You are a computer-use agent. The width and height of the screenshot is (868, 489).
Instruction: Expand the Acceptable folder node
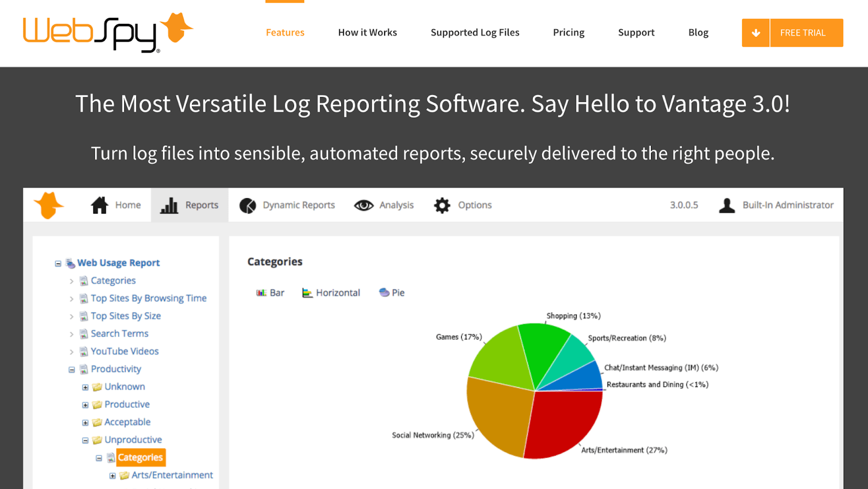click(85, 423)
